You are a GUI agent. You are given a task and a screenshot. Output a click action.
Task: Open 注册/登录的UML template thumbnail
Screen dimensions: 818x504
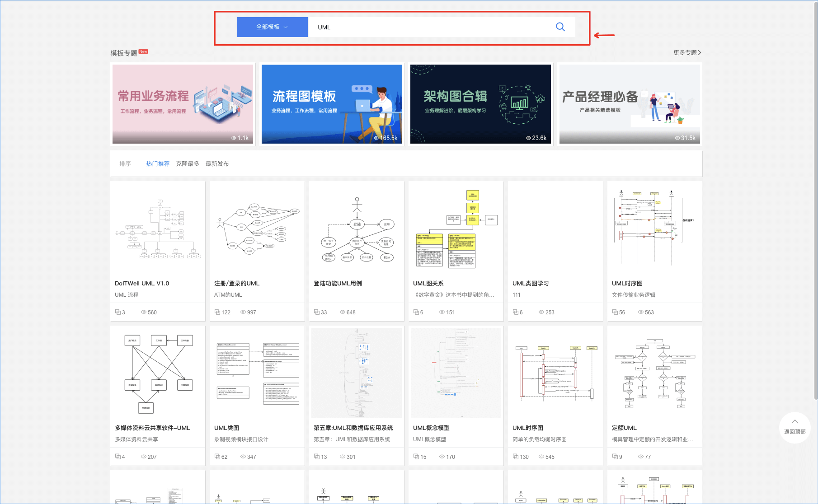point(257,229)
